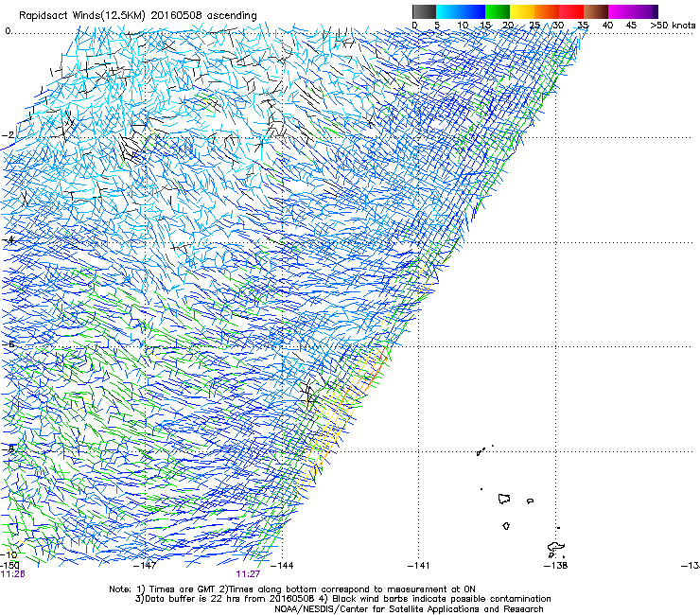Screen dimensions: 700x615
Task: Click the 'Times are GMT' note line
Action: pyautogui.click(x=292, y=589)
